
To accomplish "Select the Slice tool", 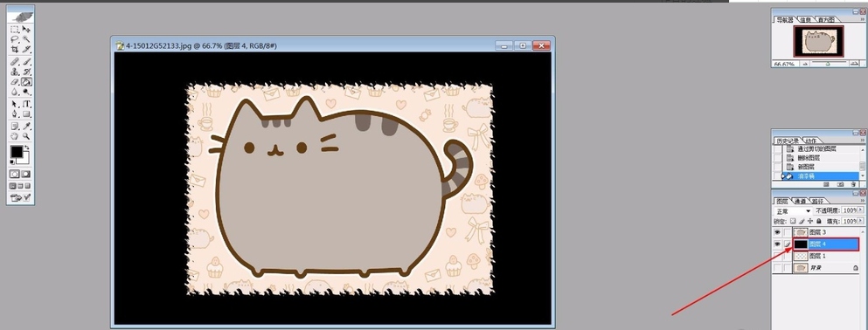I will click(25, 49).
